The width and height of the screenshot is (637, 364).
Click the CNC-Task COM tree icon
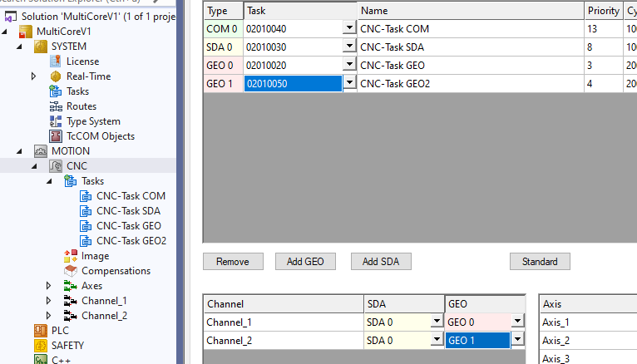click(x=86, y=196)
